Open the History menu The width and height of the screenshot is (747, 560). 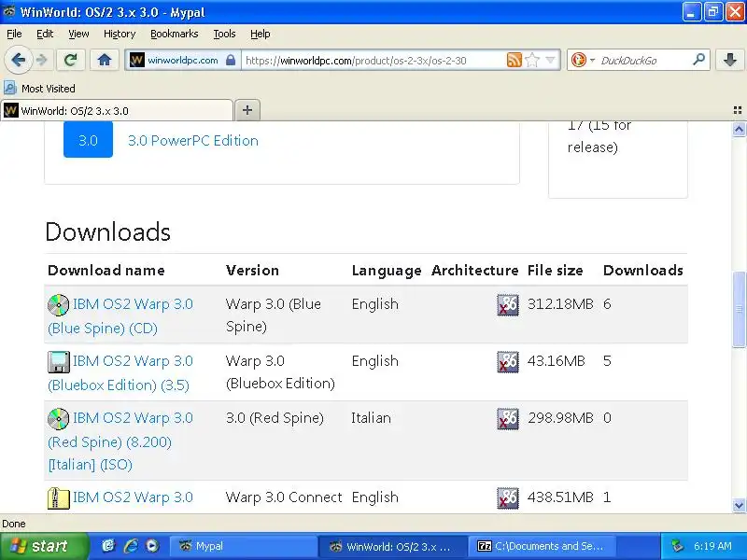[x=120, y=34]
